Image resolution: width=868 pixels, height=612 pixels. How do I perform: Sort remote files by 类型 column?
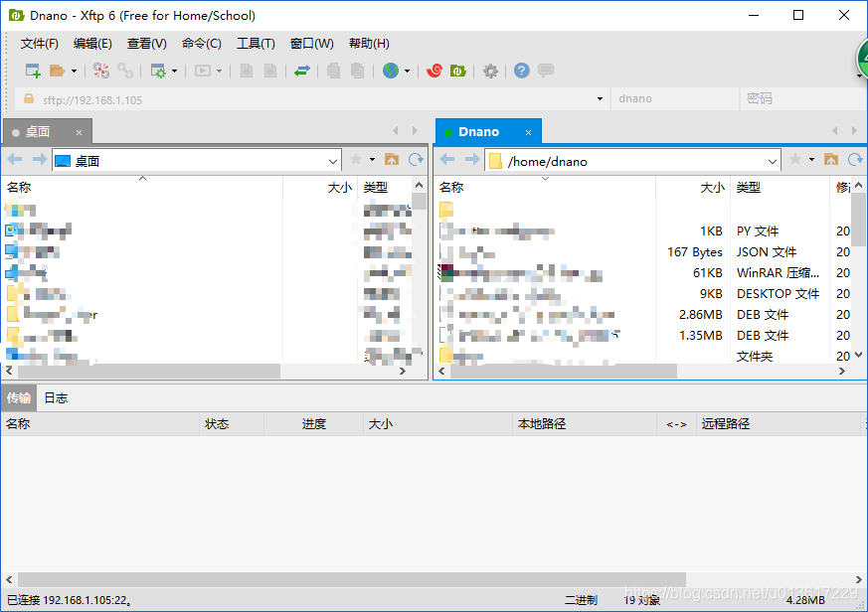pos(780,188)
